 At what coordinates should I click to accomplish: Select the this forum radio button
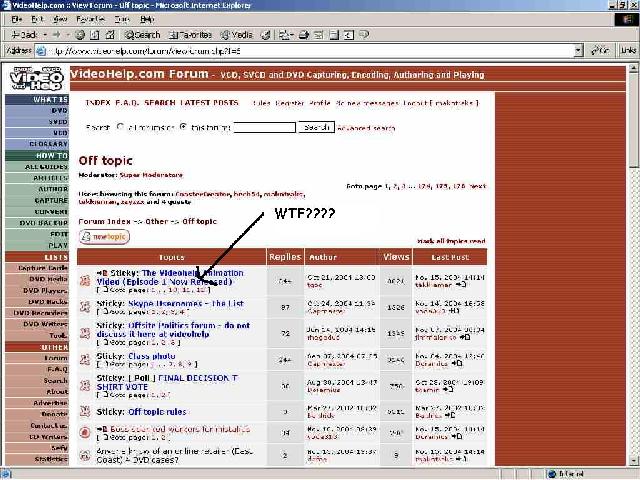click(183, 127)
